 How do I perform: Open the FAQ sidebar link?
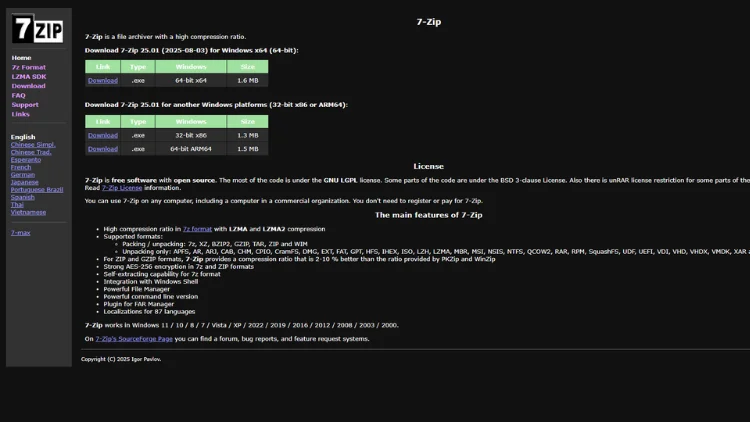pos(18,95)
